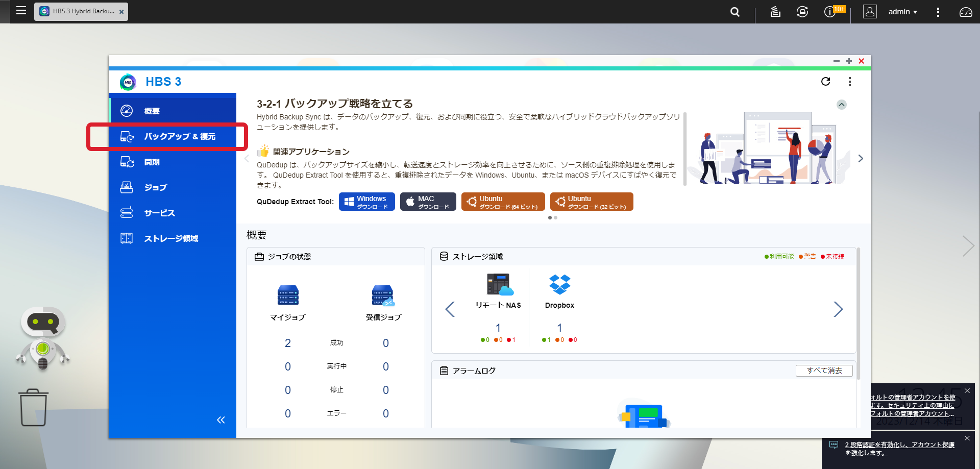Open HBS 3 vertical dots settings menu
Image resolution: width=980 pixels, height=469 pixels.
(x=849, y=81)
